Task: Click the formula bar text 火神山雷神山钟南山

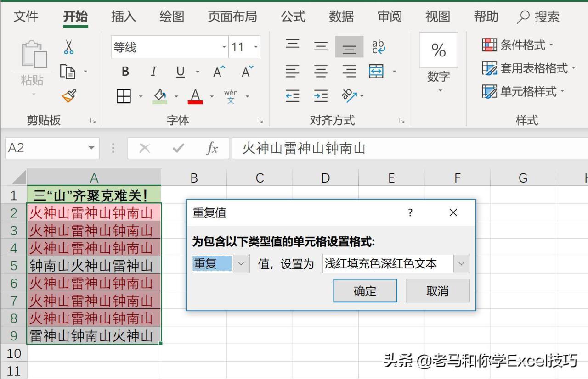Action: click(304, 148)
